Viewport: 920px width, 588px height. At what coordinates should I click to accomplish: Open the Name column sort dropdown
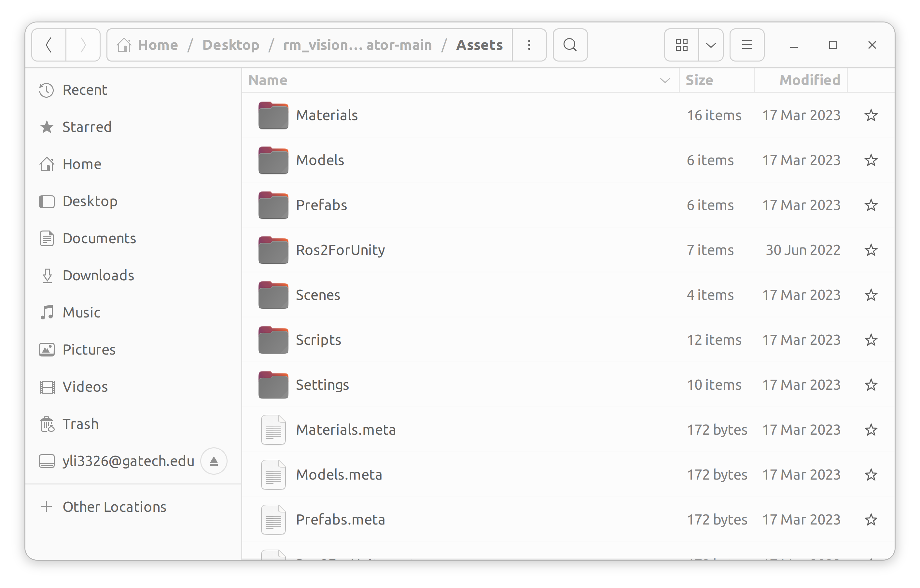click(x=665, y=80)
